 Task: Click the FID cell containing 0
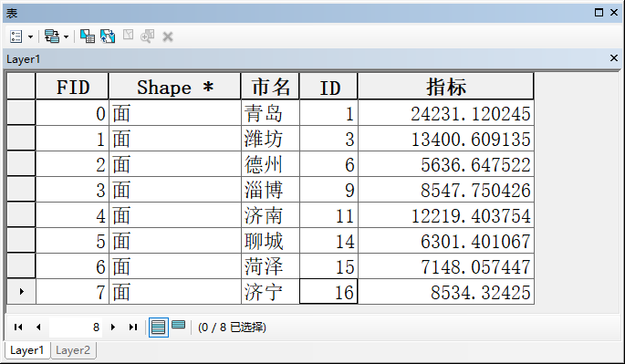[x=72, y=113]
